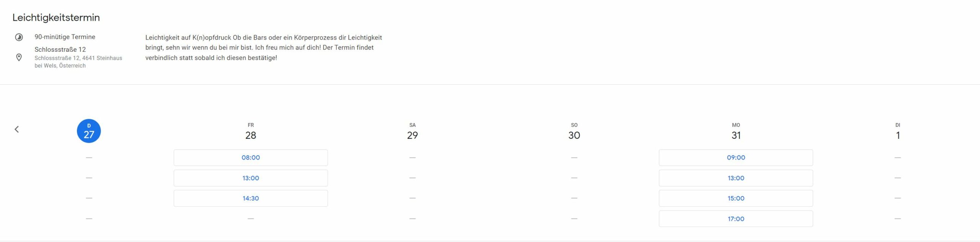Book the 08:00 slot on Friday 28
The width and height of the screenshot is (980, 242).
click(x=251, y=158)
